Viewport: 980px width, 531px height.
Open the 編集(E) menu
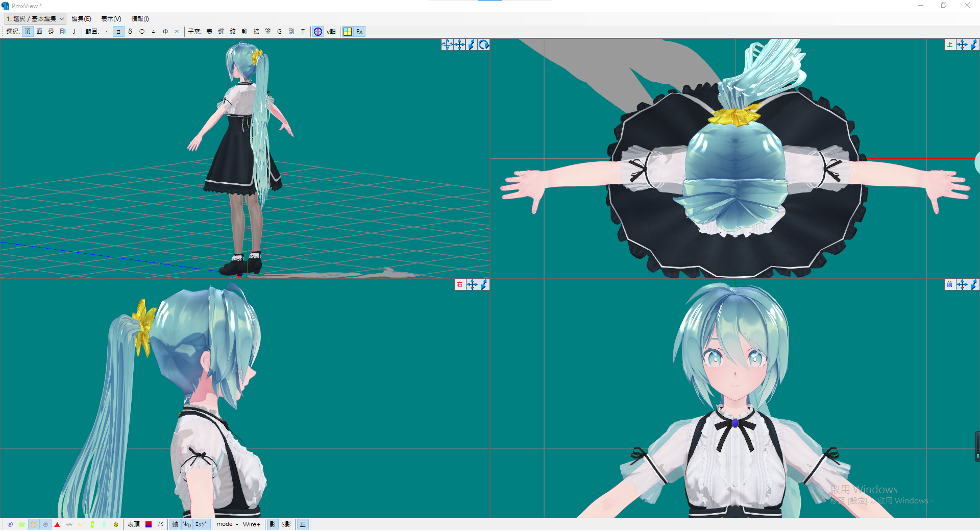[82, 18]
